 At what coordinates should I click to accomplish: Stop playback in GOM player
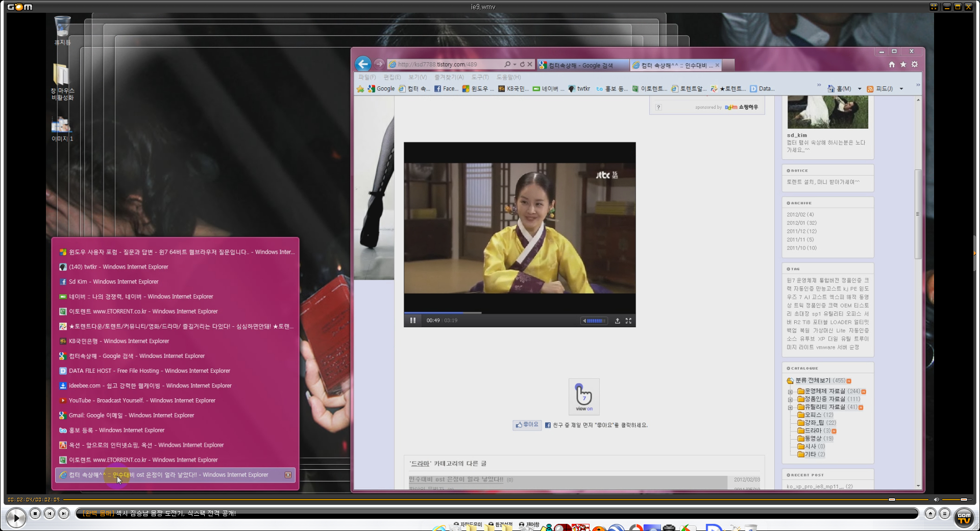(x=35, y=514)
